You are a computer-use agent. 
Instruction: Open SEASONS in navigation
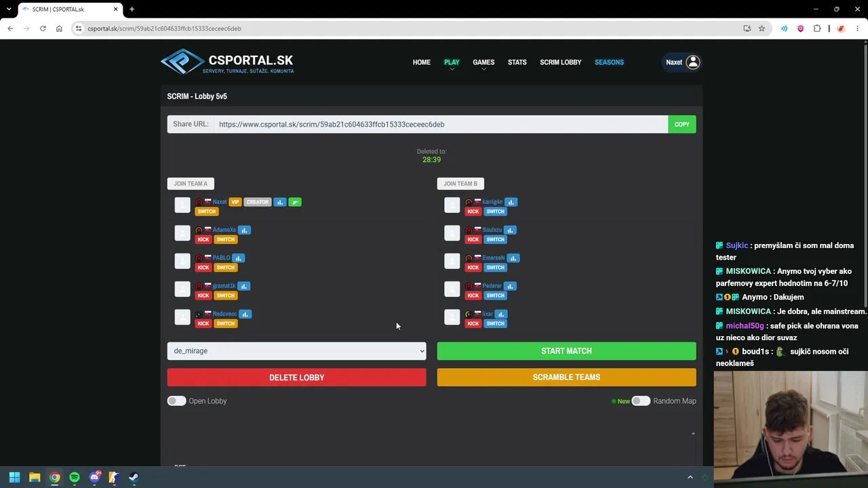(609, 62)
